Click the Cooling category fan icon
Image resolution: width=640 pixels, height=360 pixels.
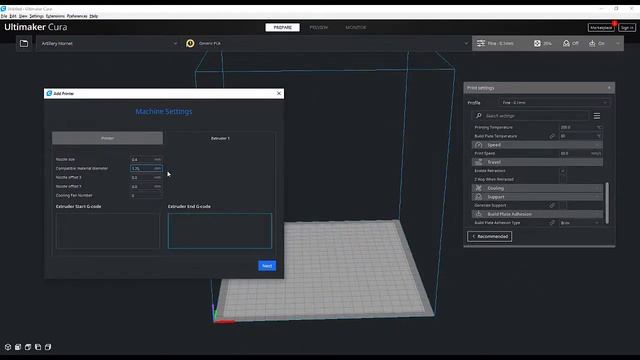479,188
